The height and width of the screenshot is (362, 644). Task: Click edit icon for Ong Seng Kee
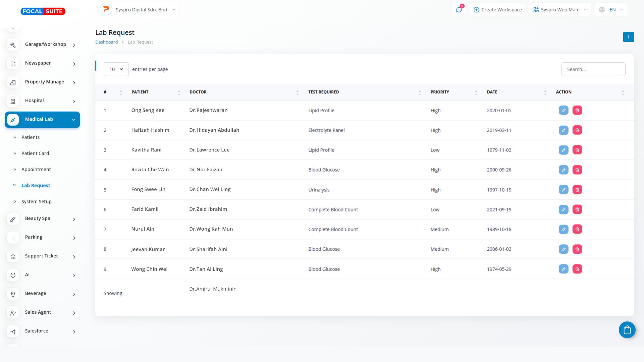coord(563,110)
